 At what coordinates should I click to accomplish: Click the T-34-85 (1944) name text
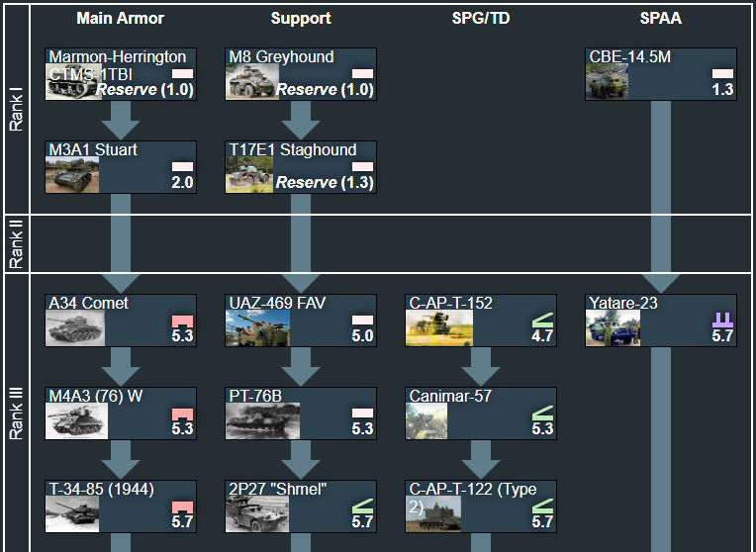(x=101, y=490)
